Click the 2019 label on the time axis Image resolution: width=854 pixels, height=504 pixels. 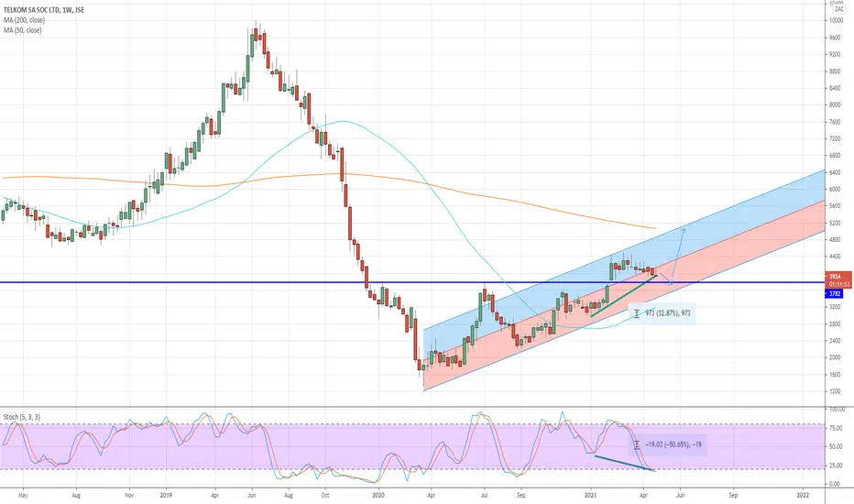coord(166,496)
